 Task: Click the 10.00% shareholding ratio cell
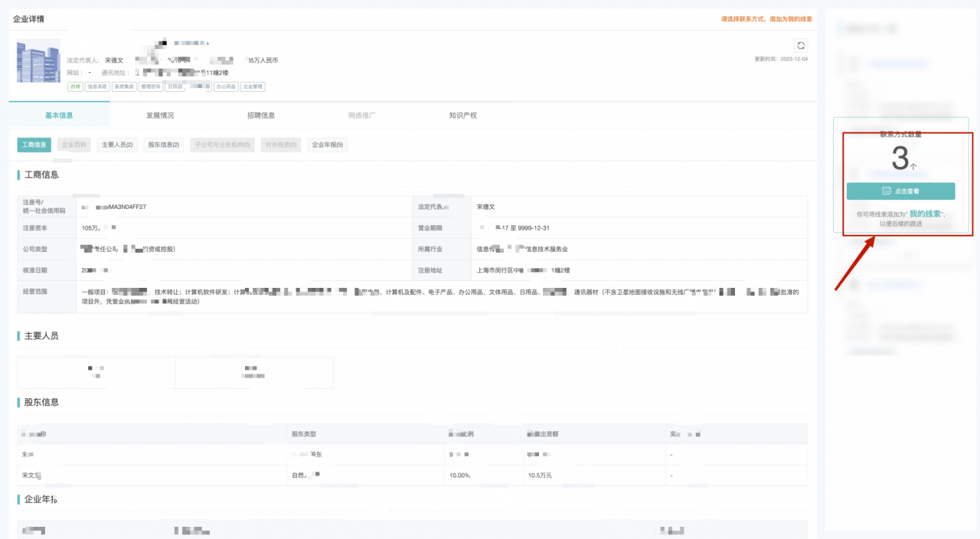[484, 475]
